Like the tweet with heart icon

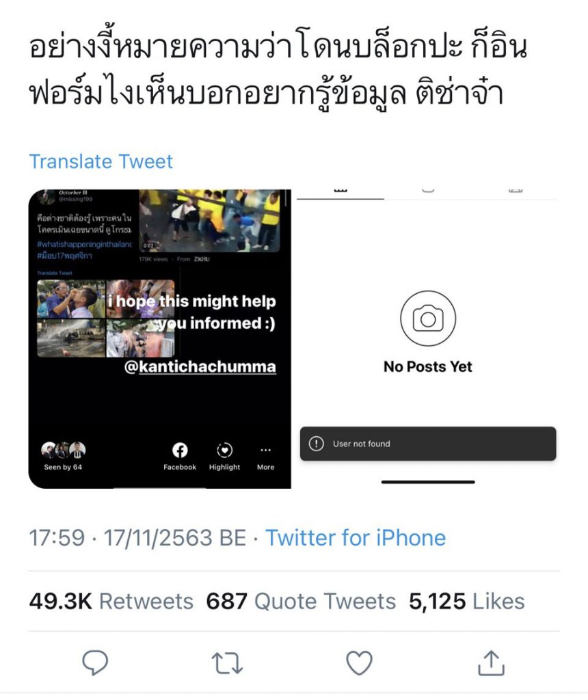click(360, 662)
